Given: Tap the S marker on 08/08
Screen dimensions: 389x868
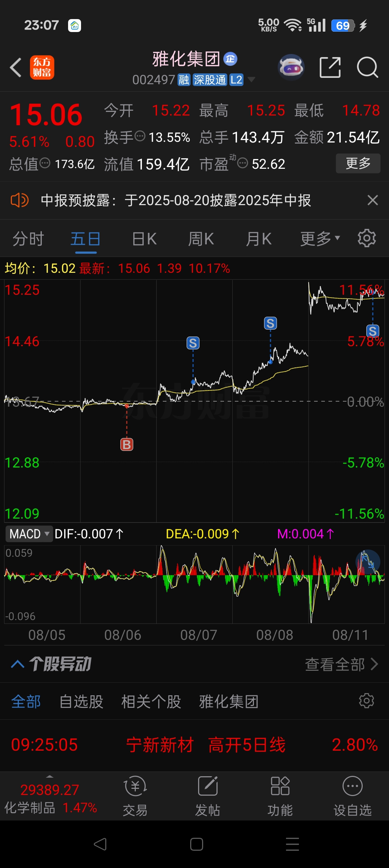Looking at the screenshot, I should (x=270, y=323).
